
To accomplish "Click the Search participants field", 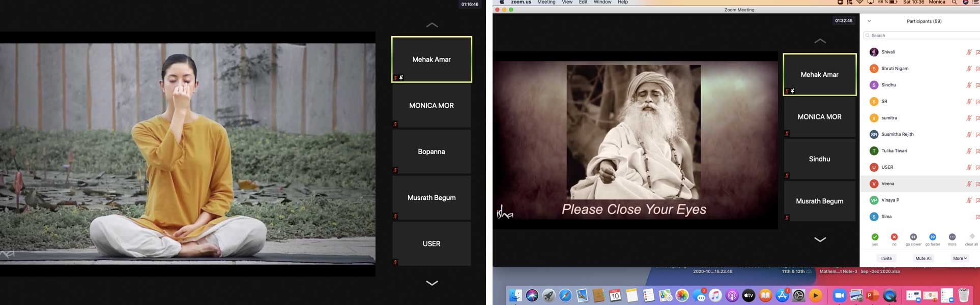I will 921,36.
